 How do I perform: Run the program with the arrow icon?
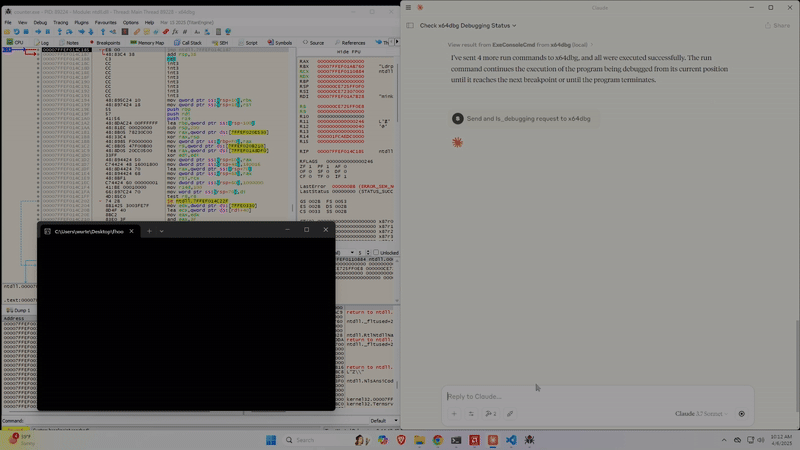click(38, 32)
